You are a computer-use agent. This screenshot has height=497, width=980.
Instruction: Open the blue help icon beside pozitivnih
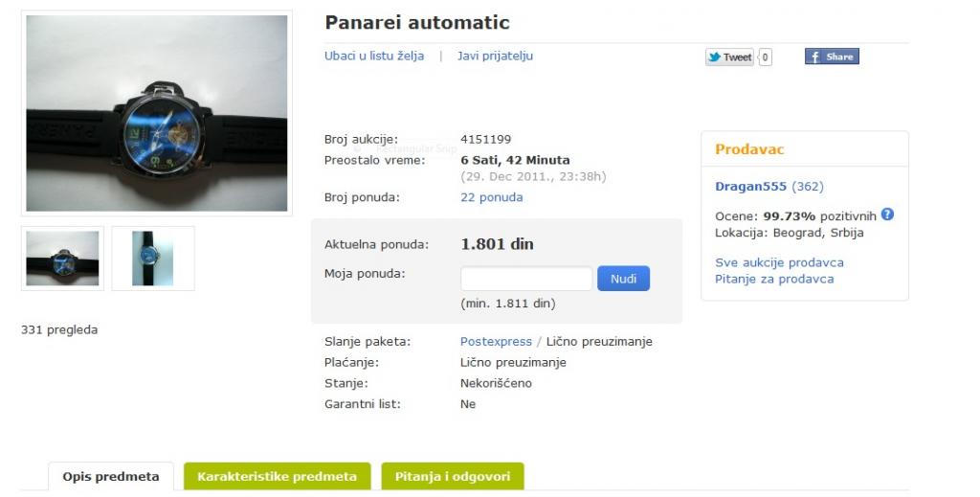pos(887,215)
